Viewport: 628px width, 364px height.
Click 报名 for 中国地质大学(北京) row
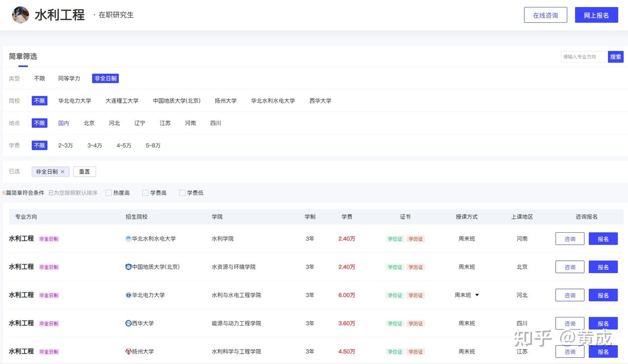click(603, 267)
